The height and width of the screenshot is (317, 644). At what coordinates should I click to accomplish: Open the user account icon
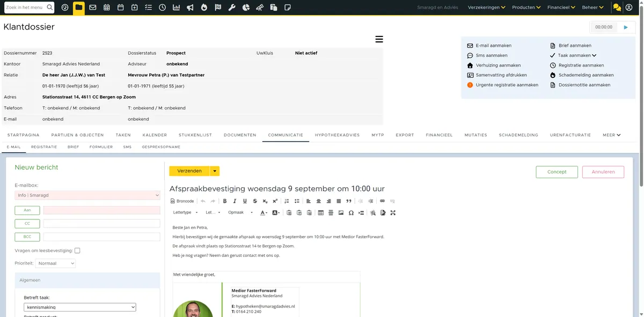point(629,8)
